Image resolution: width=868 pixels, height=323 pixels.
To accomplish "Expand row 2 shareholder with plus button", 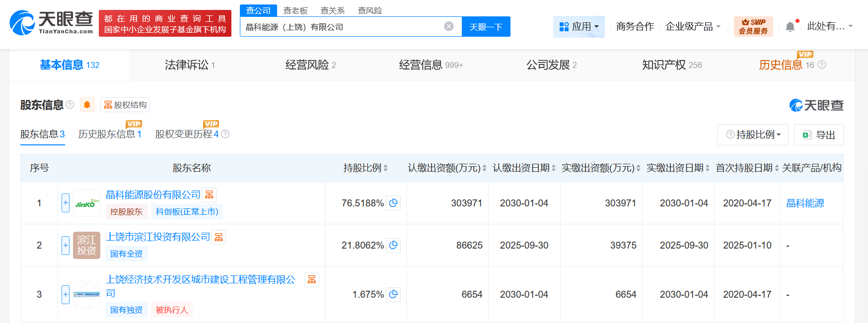I will coord(66,245).
